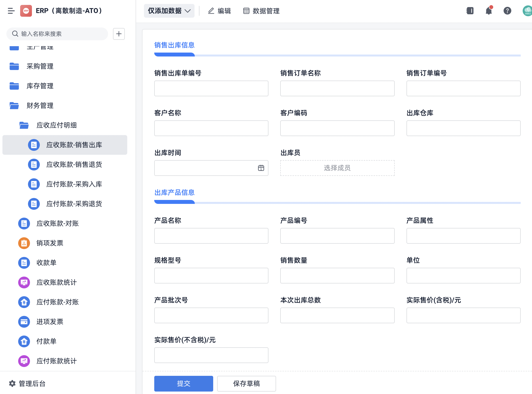Click the 提交 button
The width and height of the screenshot is (532, 394).
[x=184, y=383]
